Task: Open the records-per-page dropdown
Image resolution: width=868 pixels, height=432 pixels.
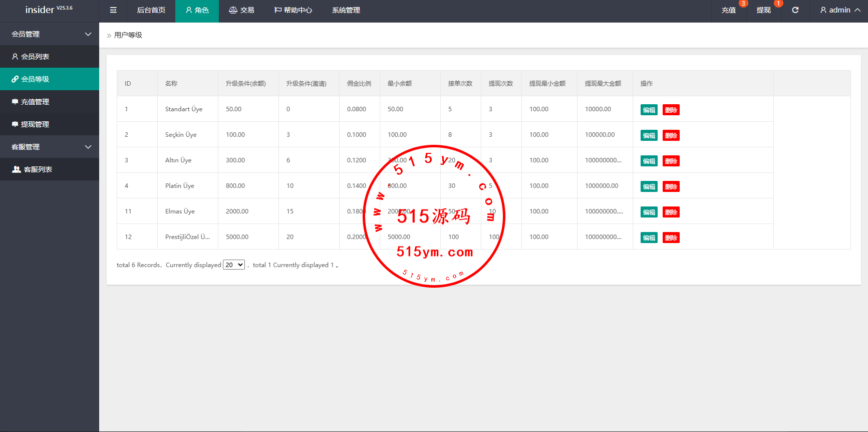Action: 234,265
